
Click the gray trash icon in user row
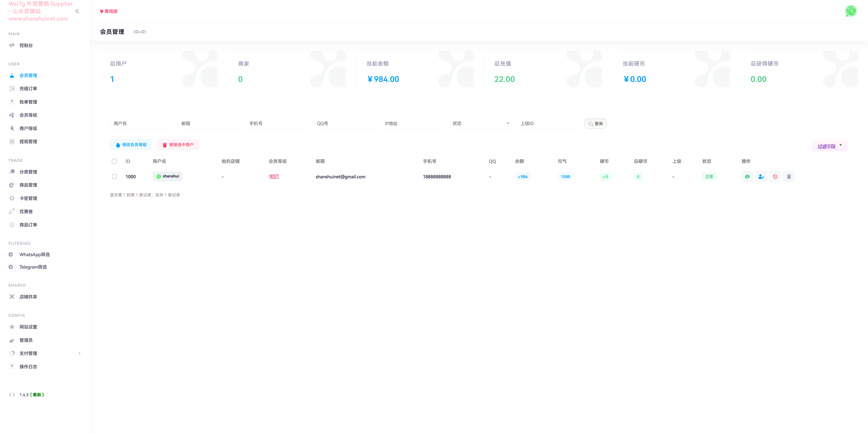coord(788,177)
